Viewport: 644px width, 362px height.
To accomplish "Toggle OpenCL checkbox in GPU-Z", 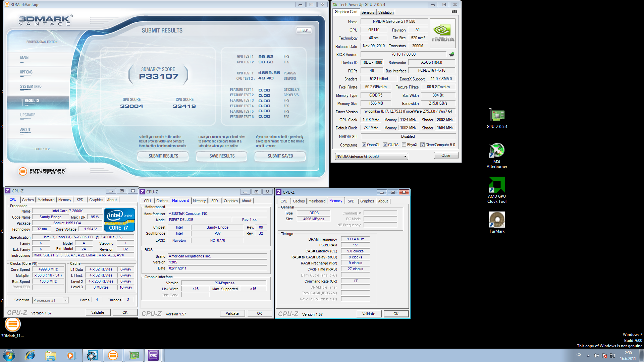I will pyautogui.click(x=364, y=145).
